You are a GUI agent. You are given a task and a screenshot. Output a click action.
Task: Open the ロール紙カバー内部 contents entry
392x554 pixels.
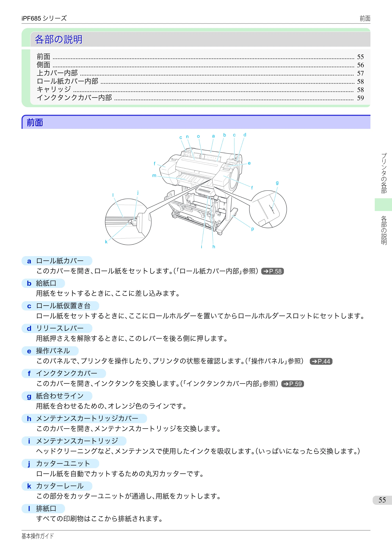click(200, 81)
